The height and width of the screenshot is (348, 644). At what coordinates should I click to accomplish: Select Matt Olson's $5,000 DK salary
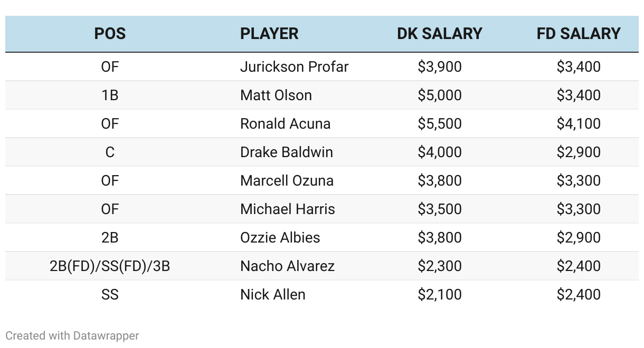[x=440, y=95]
